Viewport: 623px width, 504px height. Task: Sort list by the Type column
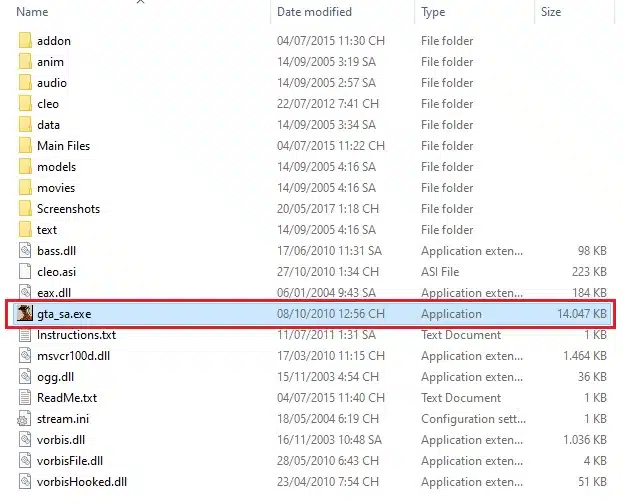click(433, 12)
